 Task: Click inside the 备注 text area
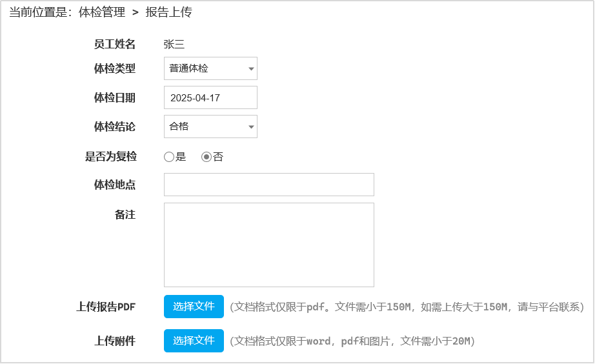coord(268,245)
